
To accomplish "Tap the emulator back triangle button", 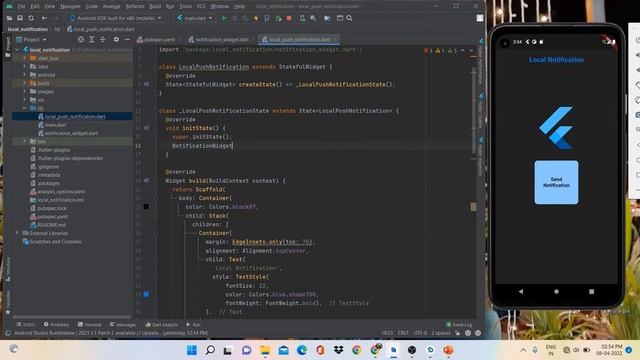I will click(x=521, y=291).
